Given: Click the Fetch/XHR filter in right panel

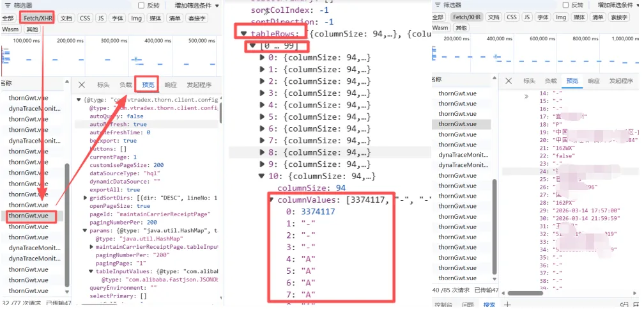Looking at the screenshot, I should point(466,17).
